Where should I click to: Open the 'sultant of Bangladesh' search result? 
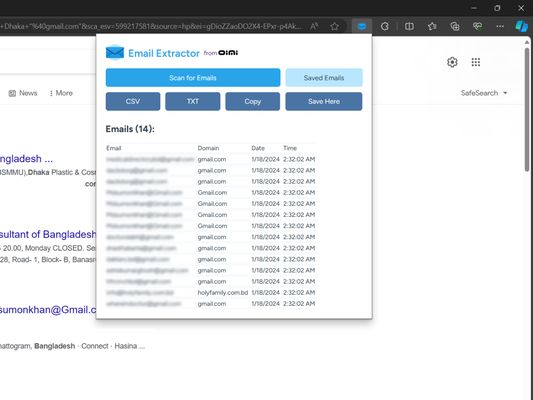pos(48,234)
